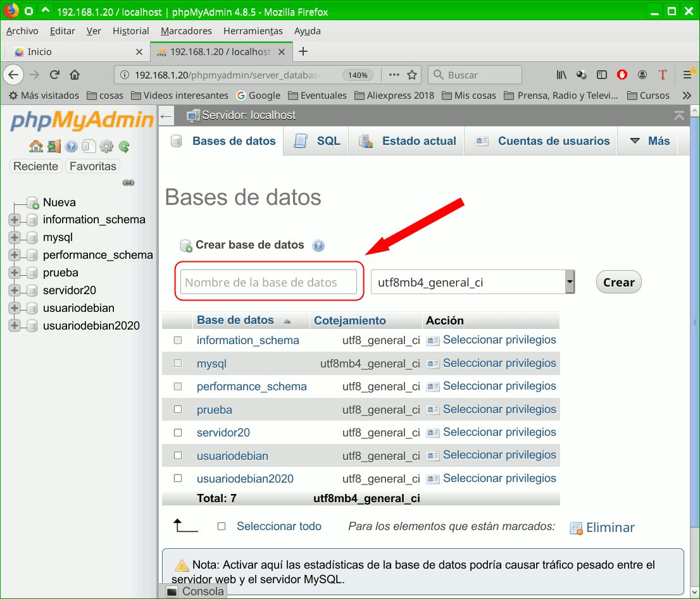Image resolution: width=700 pixels, height=599 pixels.
Task: Check the usuariodebian database checkbox
Action: pyautogui.click(x=178, y=455)
